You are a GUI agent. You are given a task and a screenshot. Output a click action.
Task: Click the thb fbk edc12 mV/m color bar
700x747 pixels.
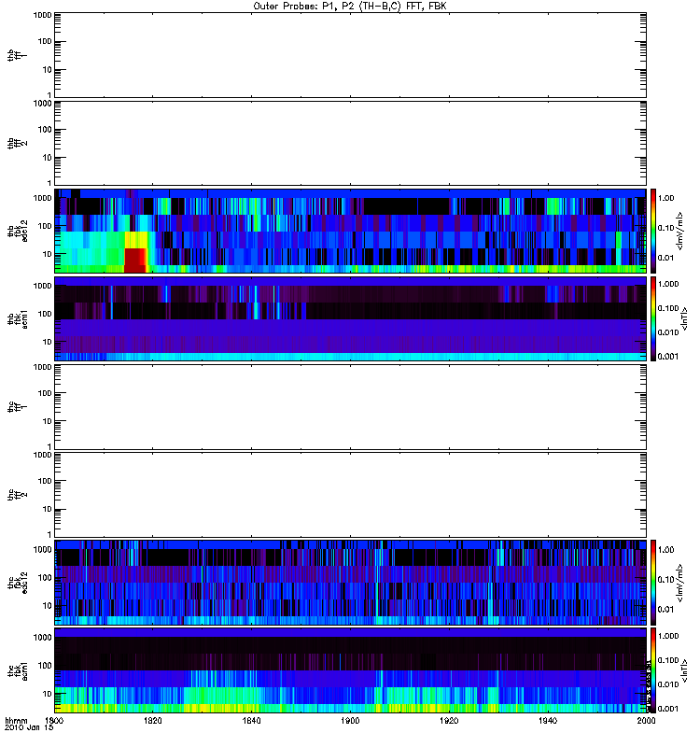click(x=653, y=231)
